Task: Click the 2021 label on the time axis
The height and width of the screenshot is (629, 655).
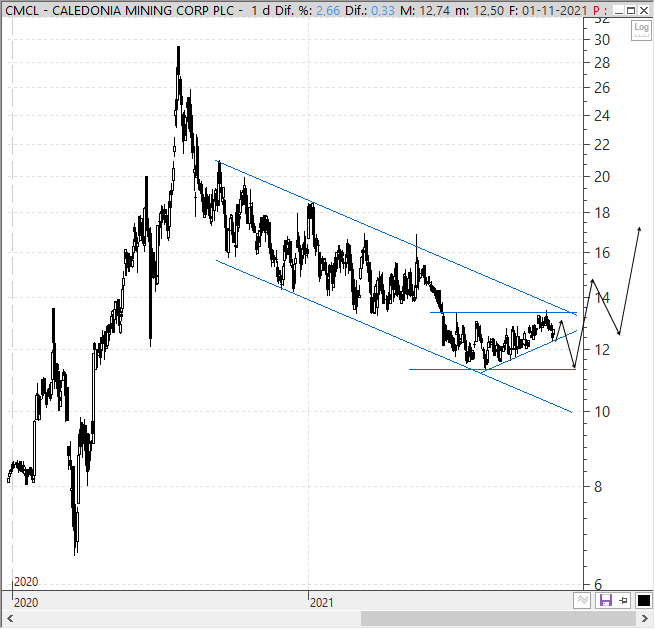Action: pyautogui.click(x=322, y=603)
